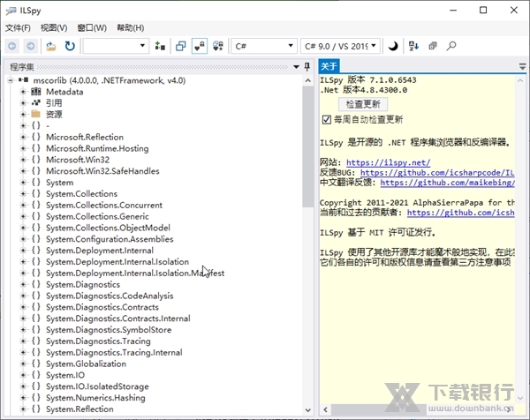This screenshot has height=420, width=530.
Task: Expand the System.Collections namespace node
Action: (x=24, y=194)
